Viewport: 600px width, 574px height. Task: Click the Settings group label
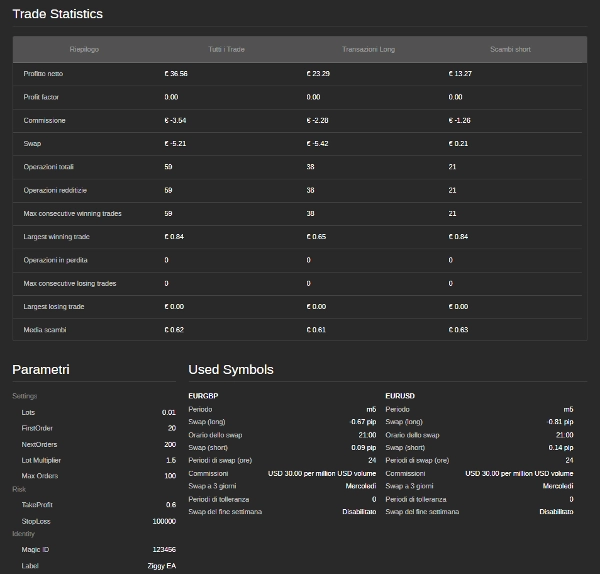click(24, 396)
